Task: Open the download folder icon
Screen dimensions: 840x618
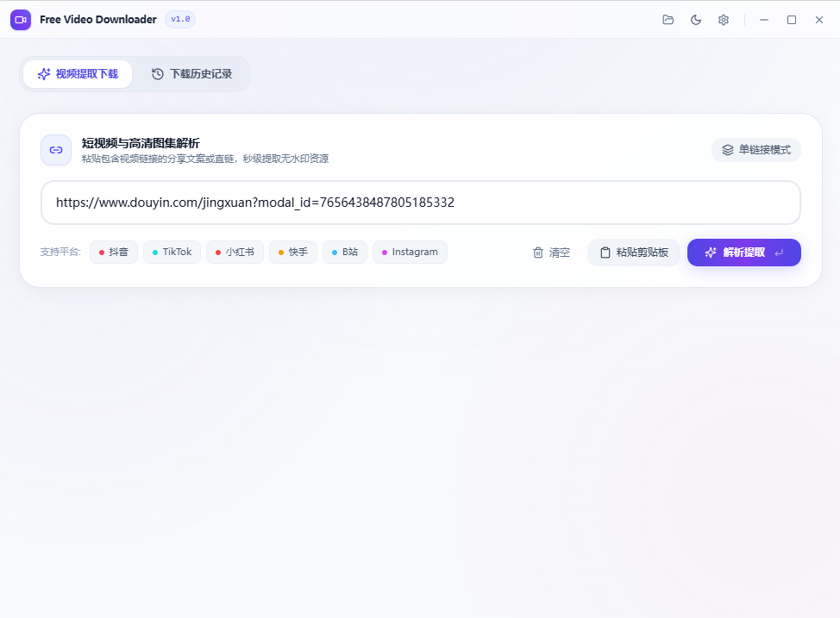Action: pyautogui.click(x=668, y=20)
